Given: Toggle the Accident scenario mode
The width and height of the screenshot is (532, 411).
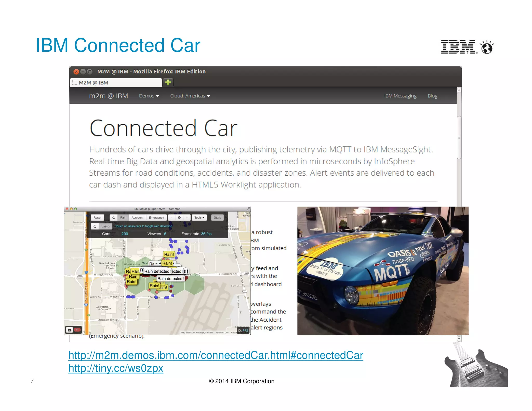Looking at the screenshot, I should (x=137, y=217).
